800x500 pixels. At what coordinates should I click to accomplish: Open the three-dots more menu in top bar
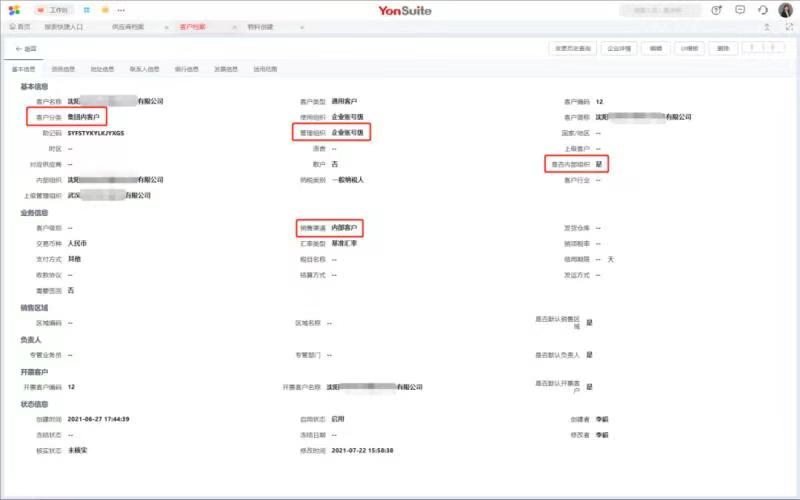[x=123, y=10]
